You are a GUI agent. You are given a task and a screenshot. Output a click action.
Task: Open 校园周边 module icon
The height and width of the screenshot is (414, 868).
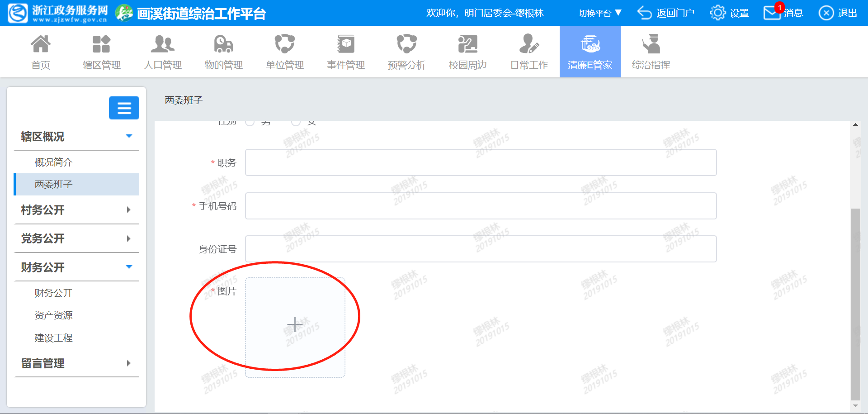467,44
